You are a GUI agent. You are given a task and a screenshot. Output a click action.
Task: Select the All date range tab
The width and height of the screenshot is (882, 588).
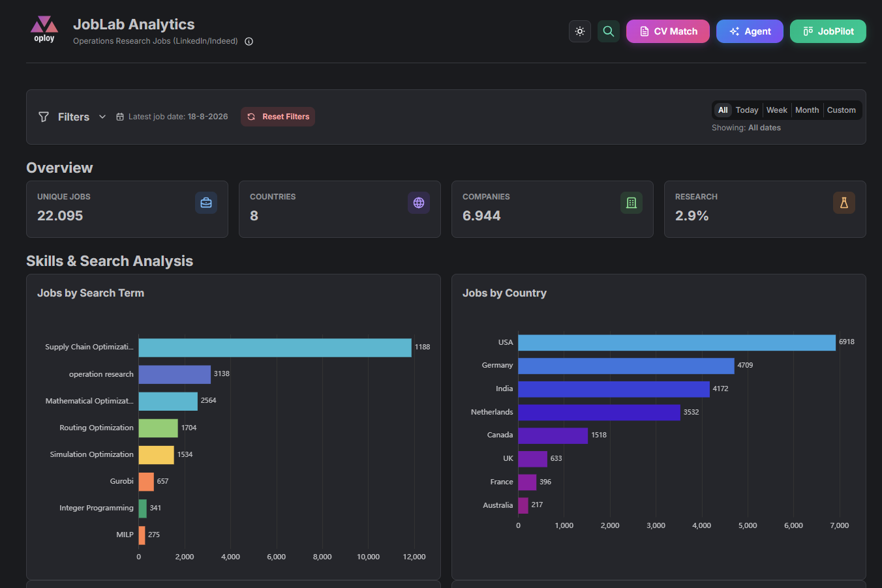click(x=723, y=110)
